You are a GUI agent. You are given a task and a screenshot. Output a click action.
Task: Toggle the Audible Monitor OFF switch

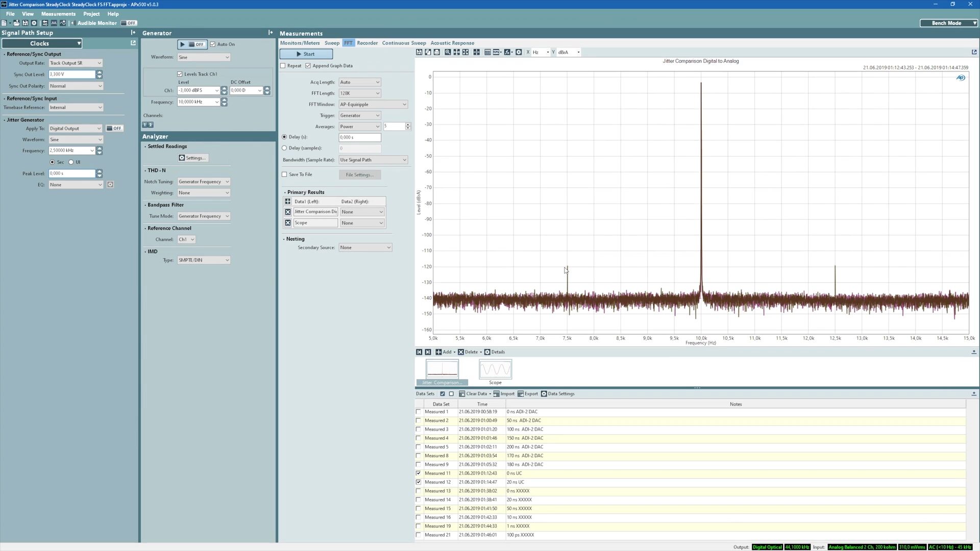click(129, 23)
